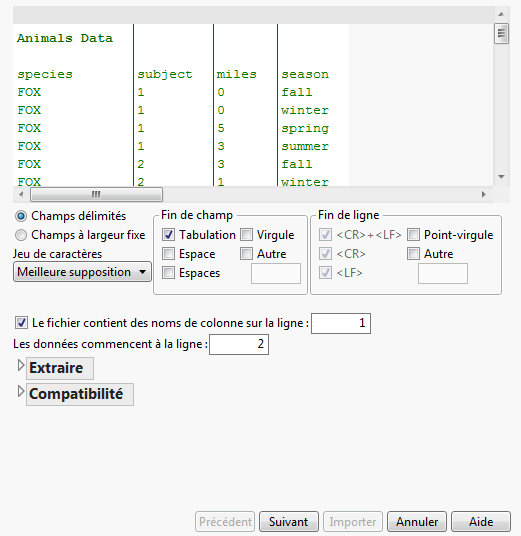This screenshot has height=536, width=521.
Task: Click the subject column header in the preview
Action: 165,75
